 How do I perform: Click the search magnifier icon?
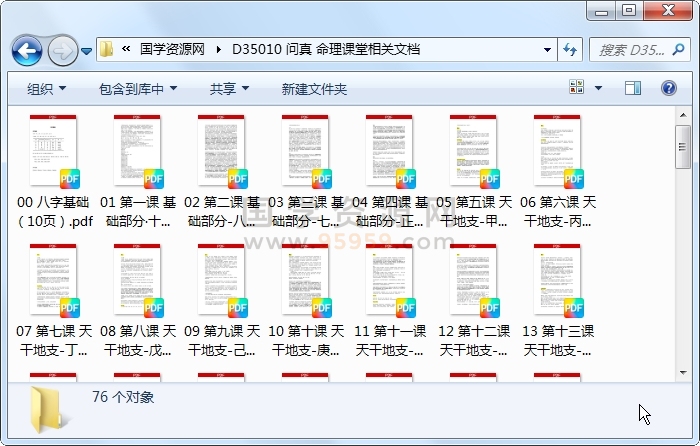679,49
